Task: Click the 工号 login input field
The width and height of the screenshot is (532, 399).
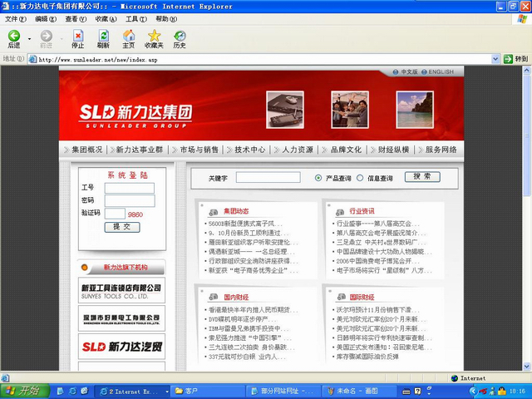Action: [129, 188]
